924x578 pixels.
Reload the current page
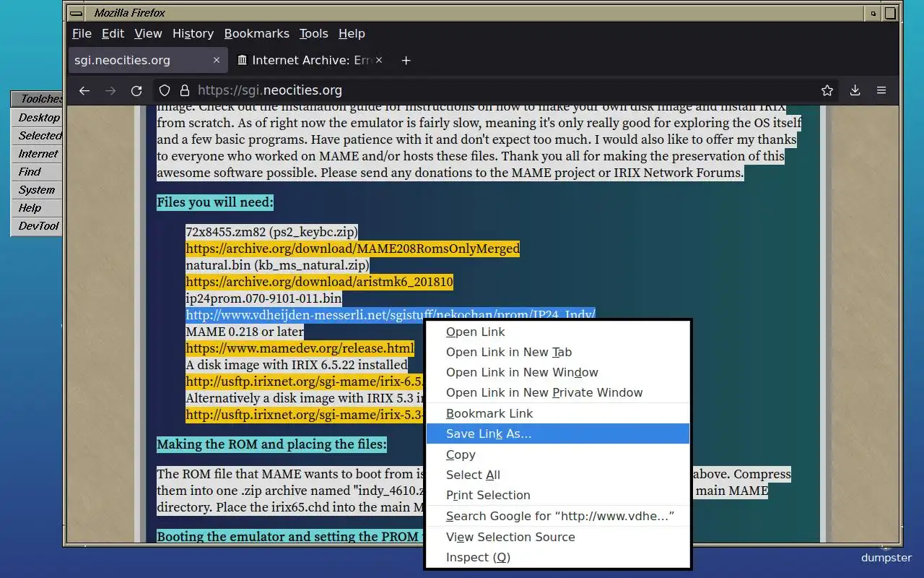point(136,91)
